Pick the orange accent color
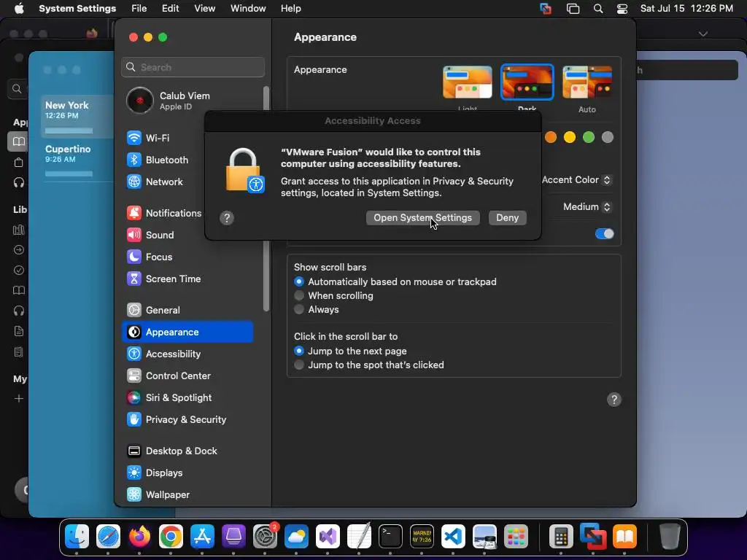This screenshot has height=560, width=747. point(551,138)
